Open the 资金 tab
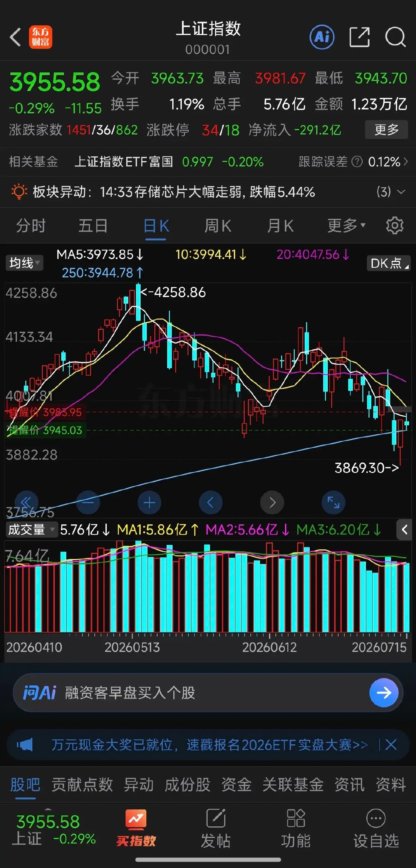Screen dimensions: 416x868 click(x=237, y=784)
